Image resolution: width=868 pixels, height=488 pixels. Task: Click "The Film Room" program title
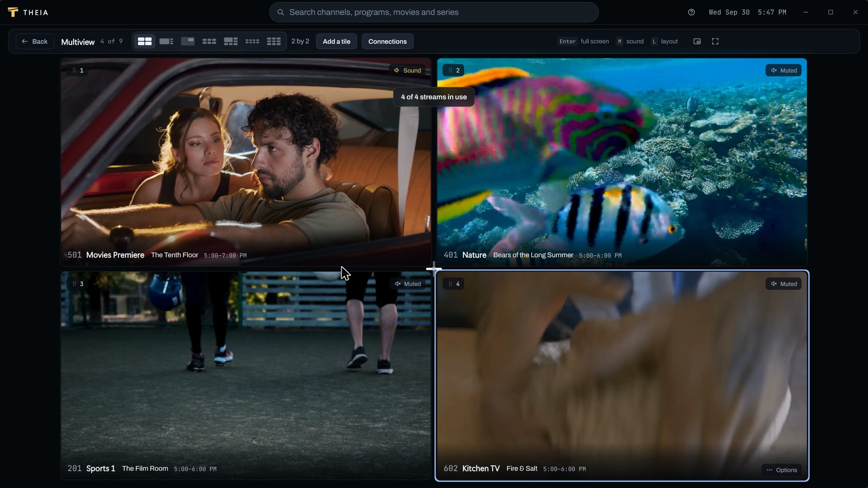pyautogui.click(x=145, y=469)
